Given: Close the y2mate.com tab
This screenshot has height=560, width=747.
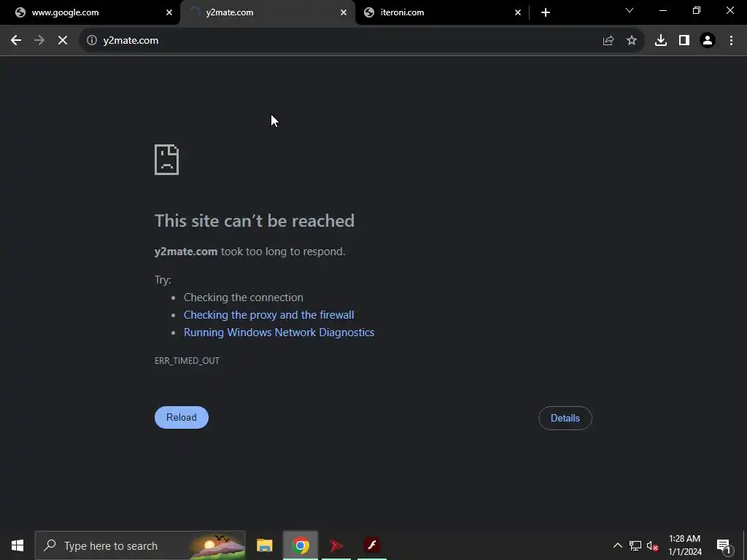Looking at the screenshot, I should (344, 12).
